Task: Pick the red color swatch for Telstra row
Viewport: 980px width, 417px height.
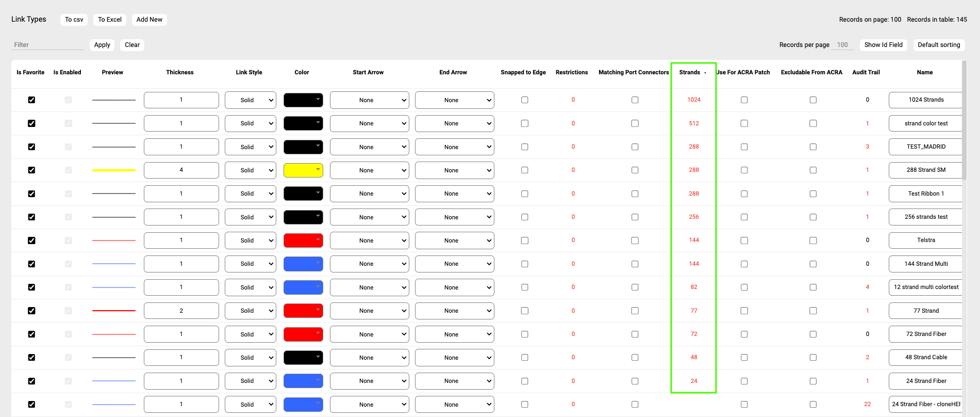Action: [303, 240]
